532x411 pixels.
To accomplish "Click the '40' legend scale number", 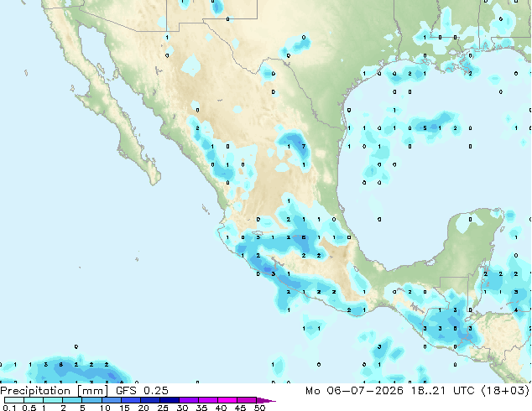I will point(221,408).
